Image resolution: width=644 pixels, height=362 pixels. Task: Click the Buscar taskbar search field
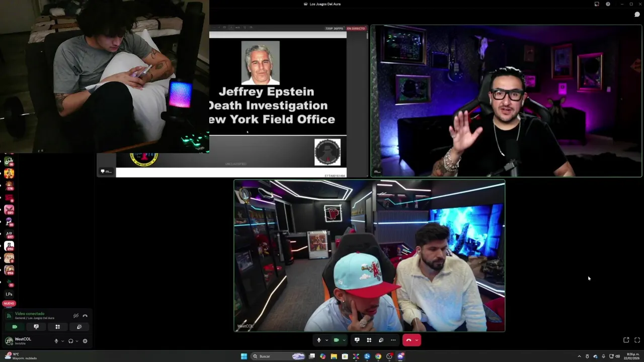[278, 356]
